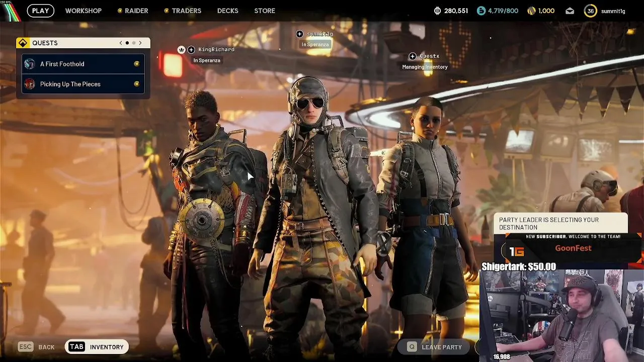Viewport: 644px width, 362px height.
Task: Click the streamer webcam overlay
Action: tap(561, 316)
